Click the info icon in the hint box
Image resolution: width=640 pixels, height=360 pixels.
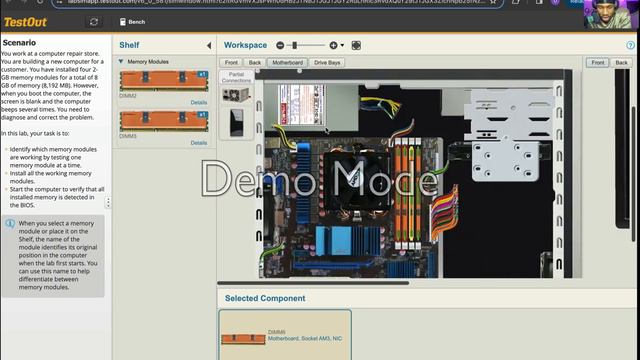pos(10,224)
